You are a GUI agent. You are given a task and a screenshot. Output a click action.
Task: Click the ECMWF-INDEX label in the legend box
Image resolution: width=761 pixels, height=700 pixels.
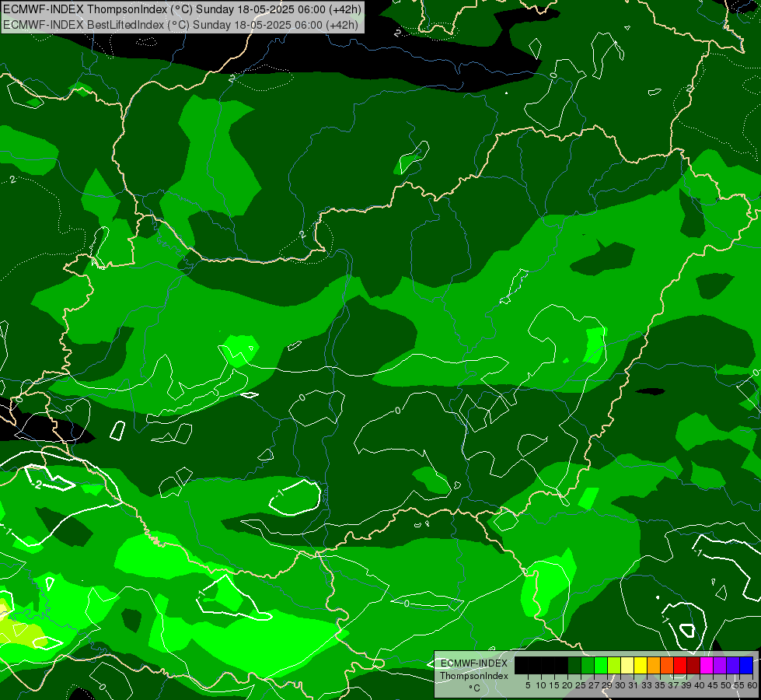click(474, 663)
